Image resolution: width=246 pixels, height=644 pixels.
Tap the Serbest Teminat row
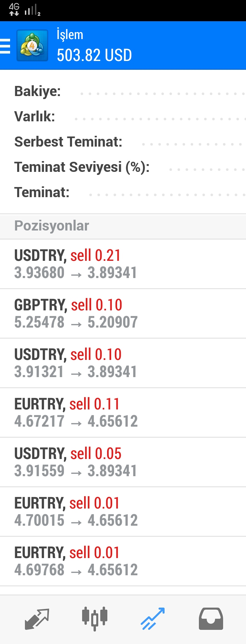123,142
